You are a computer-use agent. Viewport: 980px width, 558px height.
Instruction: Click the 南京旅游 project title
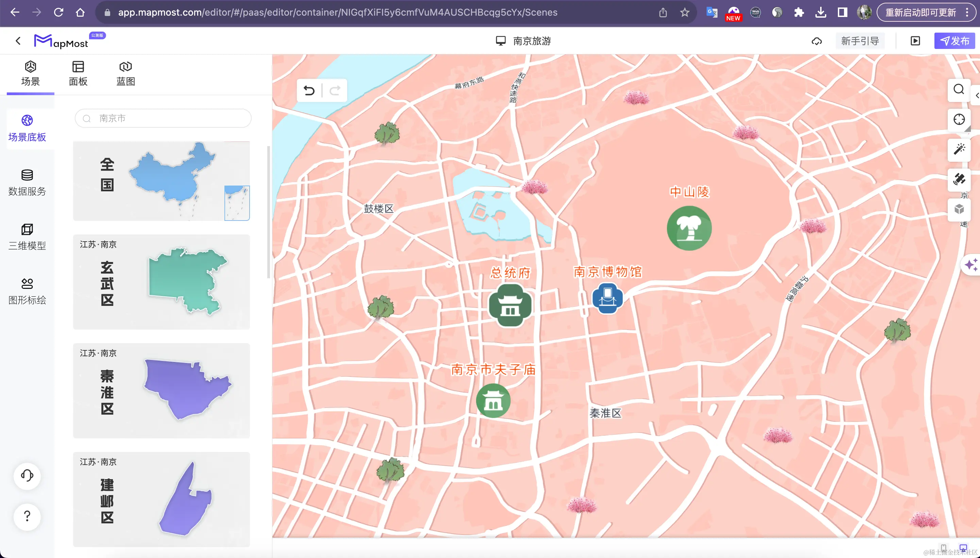pyautogui.click(x=532, y=41)
